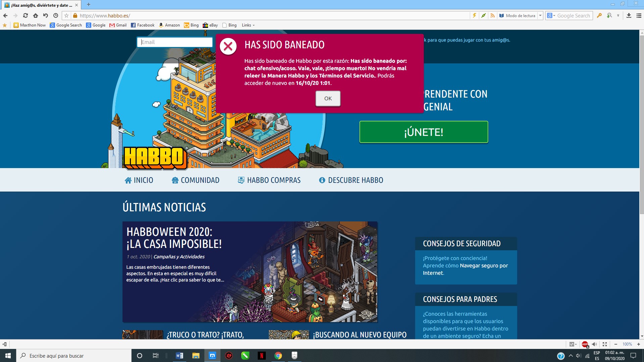644x362 pixels.
Task: Click the green plug icon in address bar
Action: [x=483, y=15]
